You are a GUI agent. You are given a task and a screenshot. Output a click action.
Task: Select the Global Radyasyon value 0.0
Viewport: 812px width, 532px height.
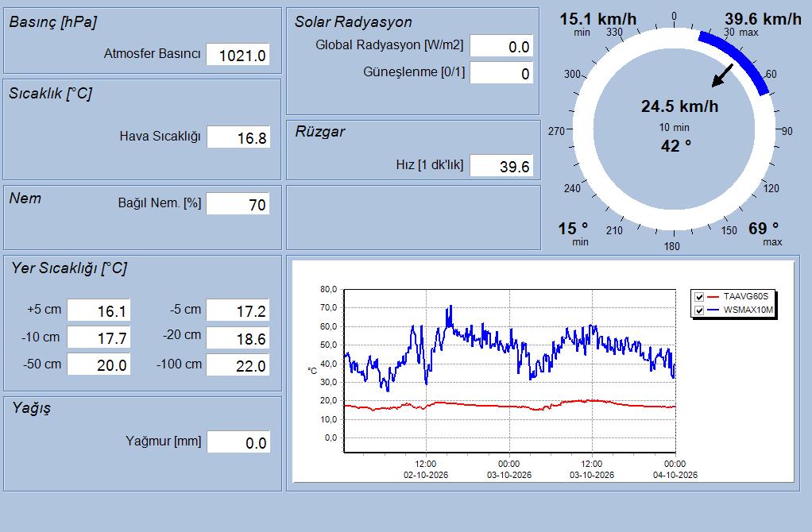click(x=501, y=46)
